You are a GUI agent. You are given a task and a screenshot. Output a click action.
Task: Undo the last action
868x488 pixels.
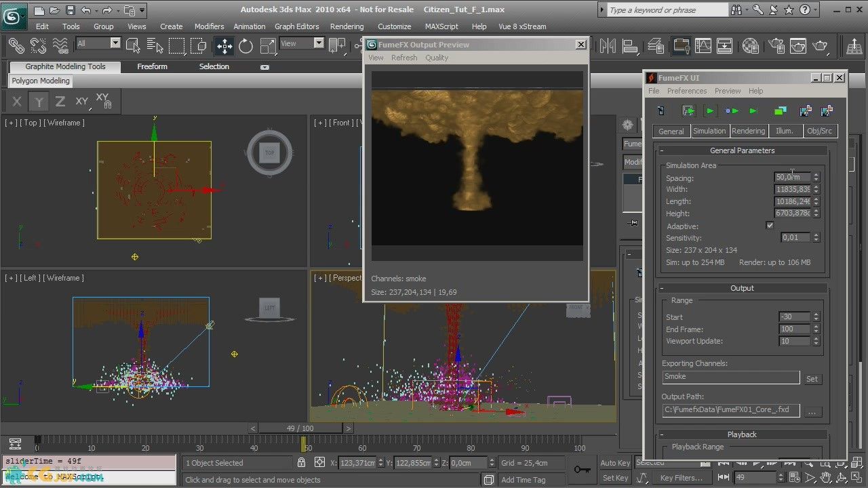(86, 10)
